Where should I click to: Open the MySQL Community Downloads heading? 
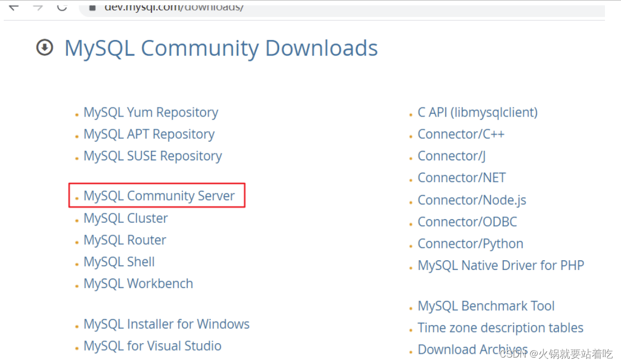[x=221, y=48]
